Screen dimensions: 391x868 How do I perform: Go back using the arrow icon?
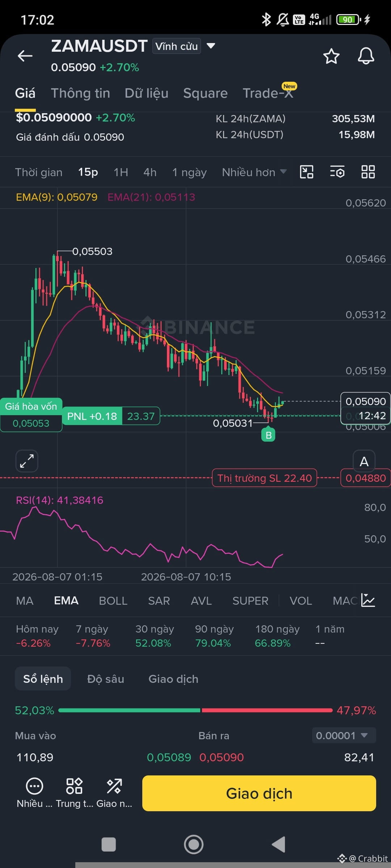pyautogui.click(x=25, y=56)
